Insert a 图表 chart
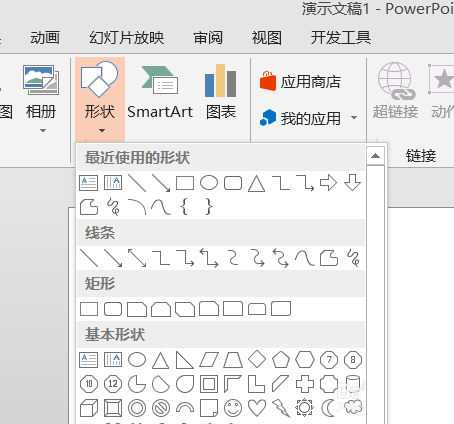This screenshot has height=424, width=454. [x=221, y=93]
